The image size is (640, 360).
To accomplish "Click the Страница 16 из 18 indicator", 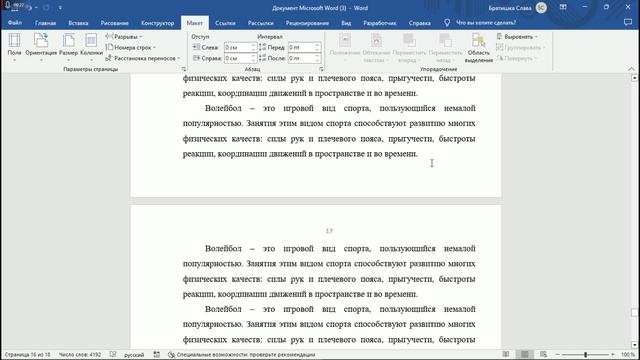I will click(x=28, y=355).
